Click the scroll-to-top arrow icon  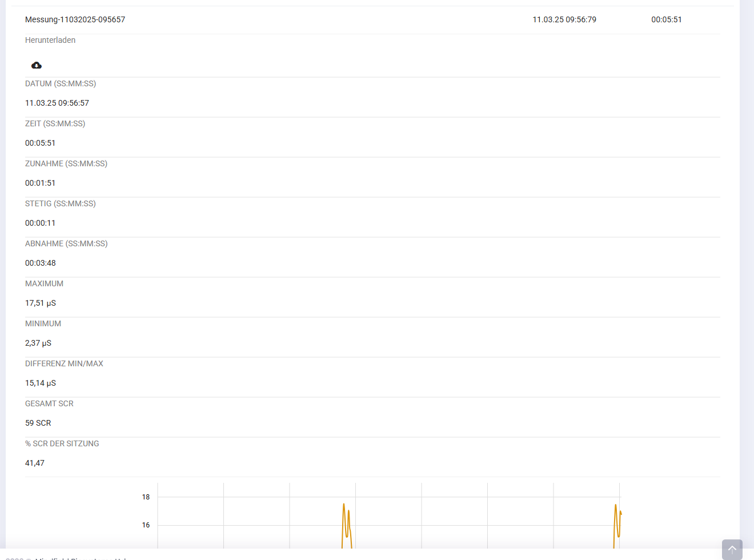tap(732, 549)
